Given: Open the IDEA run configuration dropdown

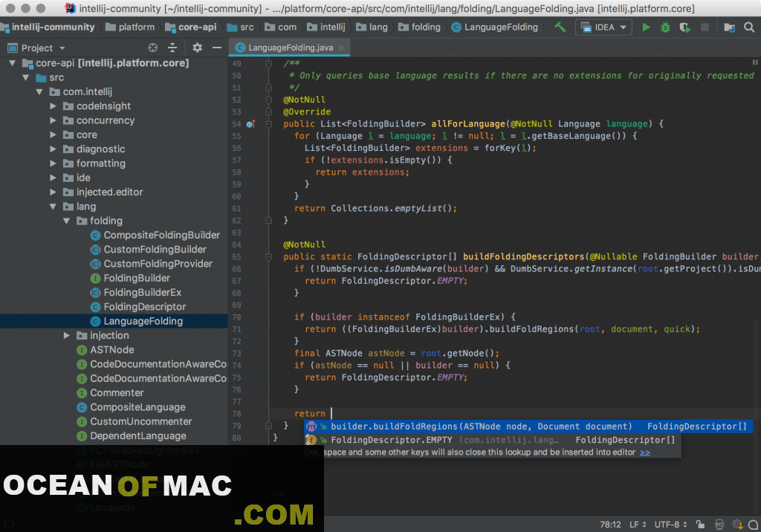Looking at the screenshot, I should pyautogui.click(x=603, y=27).
